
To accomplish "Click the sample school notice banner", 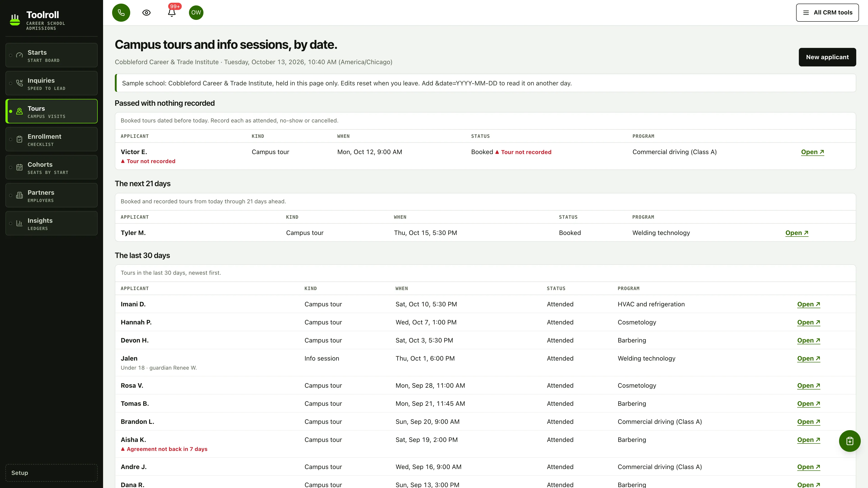I will click(485, 83).
